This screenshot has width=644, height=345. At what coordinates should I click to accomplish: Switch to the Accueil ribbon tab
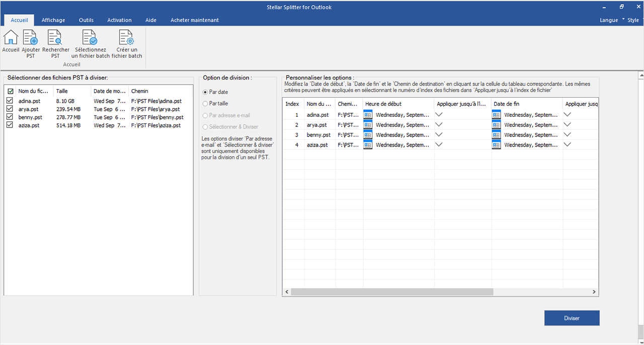pos(19,20)
